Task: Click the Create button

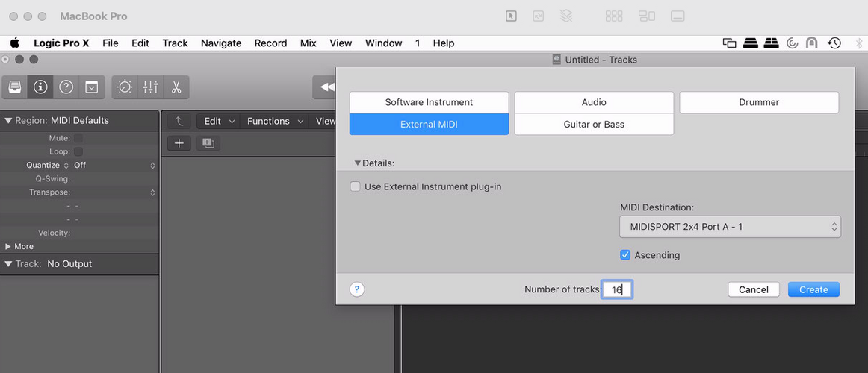Action: pyautogui.click(x=813, y=289)
